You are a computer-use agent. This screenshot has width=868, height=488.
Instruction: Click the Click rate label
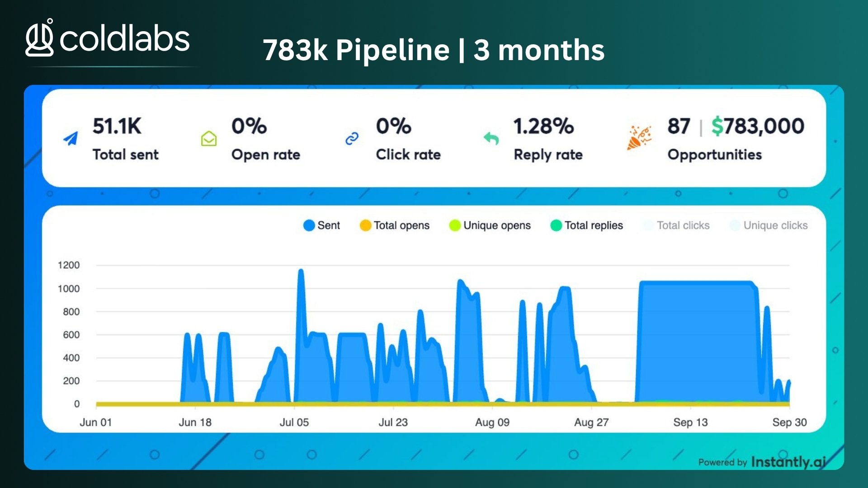tap(408, 155)
